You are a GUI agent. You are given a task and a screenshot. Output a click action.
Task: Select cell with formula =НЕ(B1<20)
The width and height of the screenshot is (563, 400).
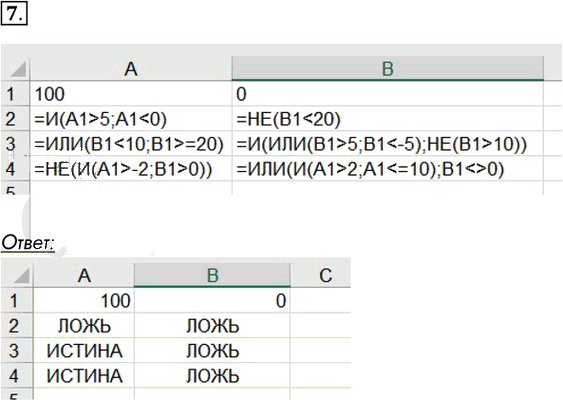coord(388,119)
